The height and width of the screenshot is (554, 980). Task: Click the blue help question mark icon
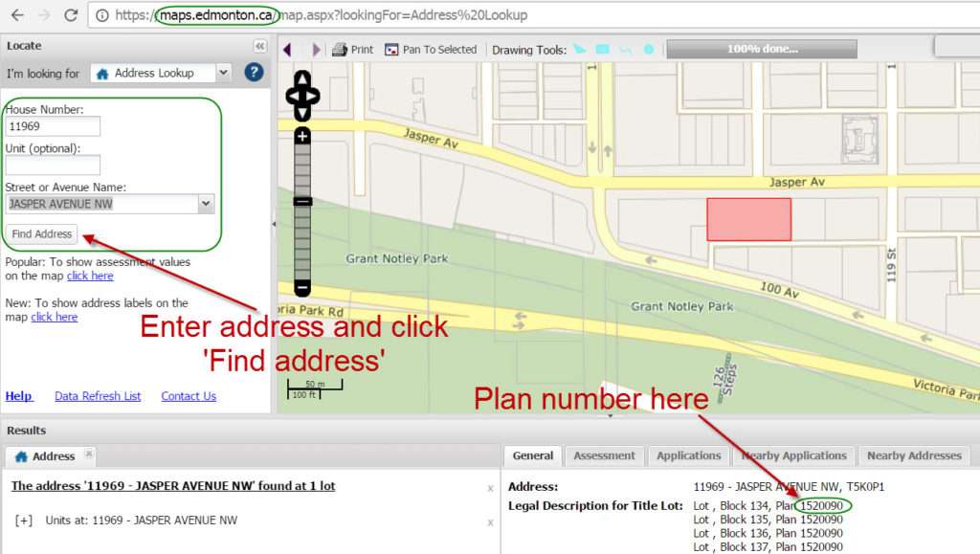[253, 73]
